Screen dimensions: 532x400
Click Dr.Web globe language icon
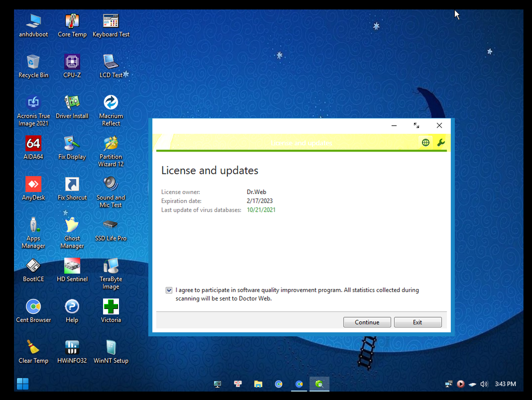click(x=425, y=142)
